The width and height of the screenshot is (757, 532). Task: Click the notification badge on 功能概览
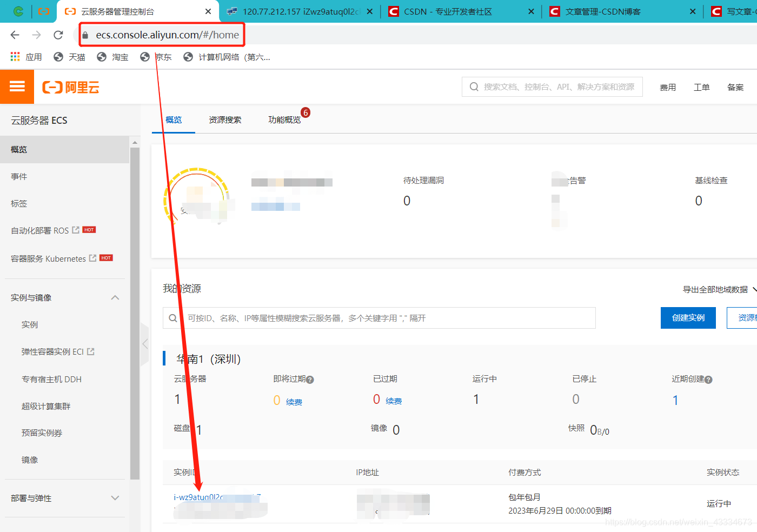[306, 112]
